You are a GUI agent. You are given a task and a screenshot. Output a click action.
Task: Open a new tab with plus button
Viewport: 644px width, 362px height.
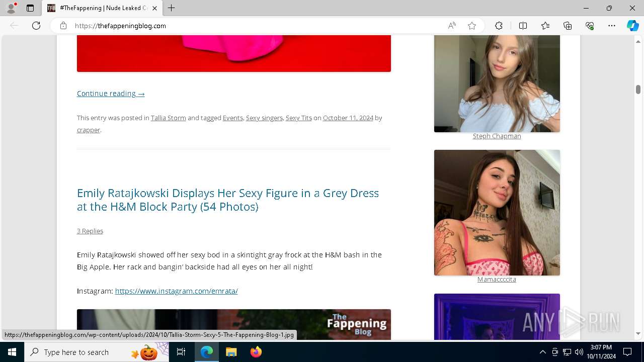pos(172,8)
